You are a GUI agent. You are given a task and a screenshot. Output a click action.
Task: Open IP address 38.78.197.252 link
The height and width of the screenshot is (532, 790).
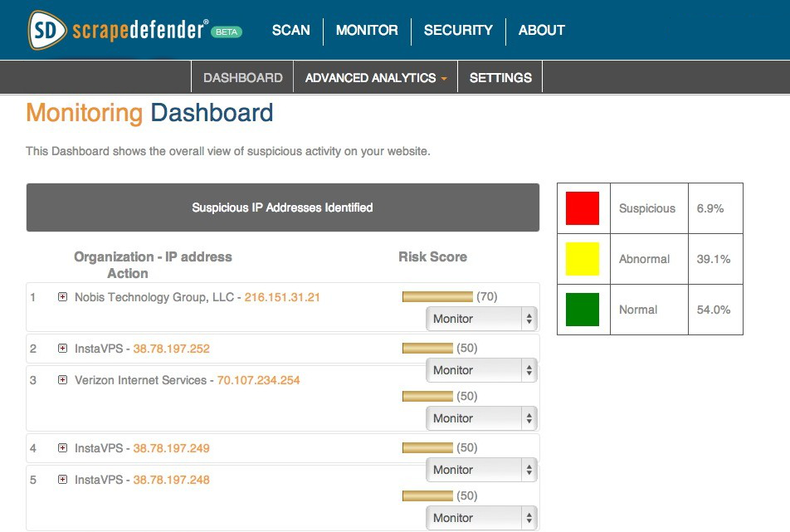pyautogui.click(x=171, y=349)
